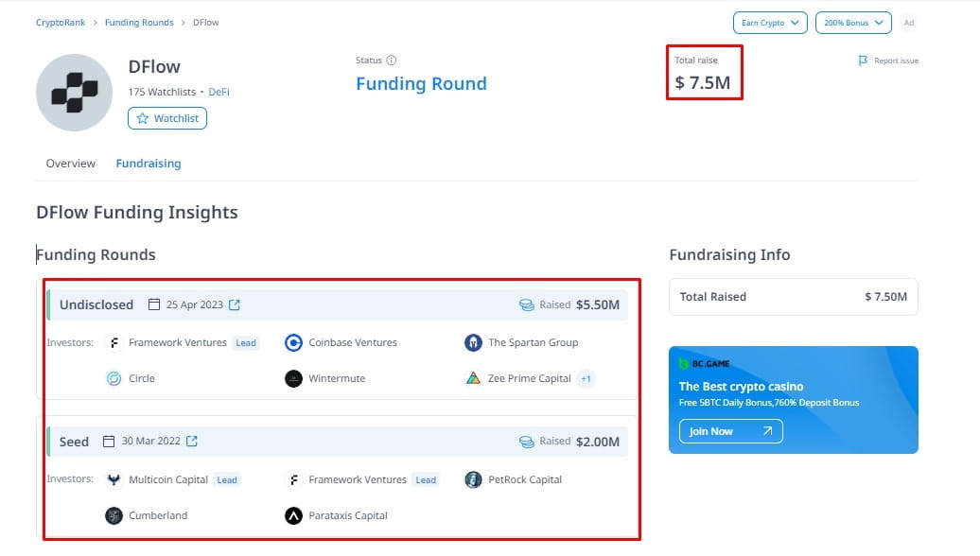The height and width of the screenshot is (556, 980).
Task: Click the Circle investor icon
Action: click(113, 378)
